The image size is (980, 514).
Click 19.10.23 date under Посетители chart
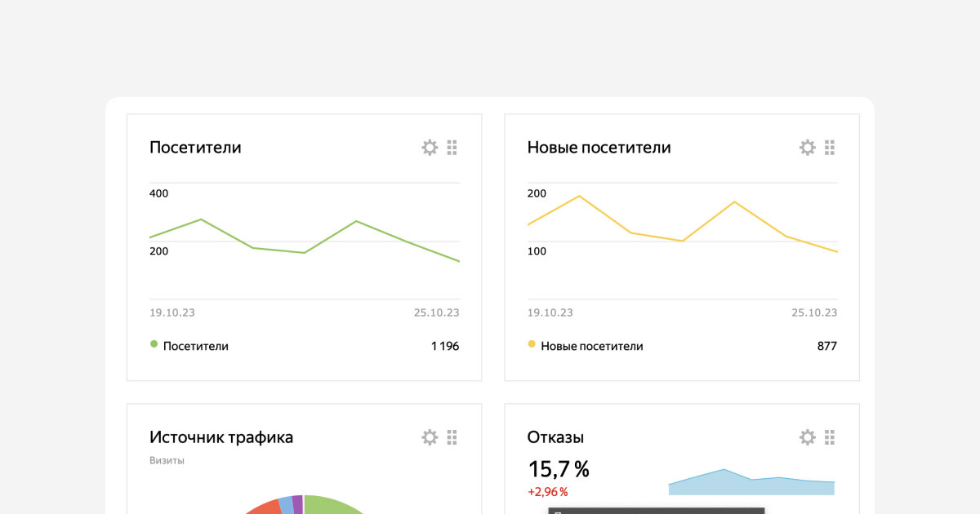point(172,312)
